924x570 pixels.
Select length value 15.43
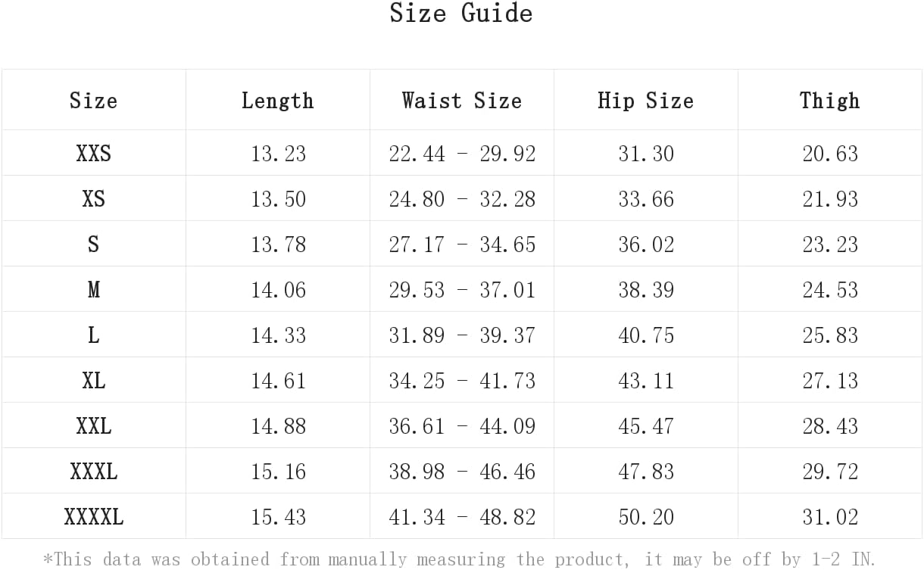[x=278, y=517]
